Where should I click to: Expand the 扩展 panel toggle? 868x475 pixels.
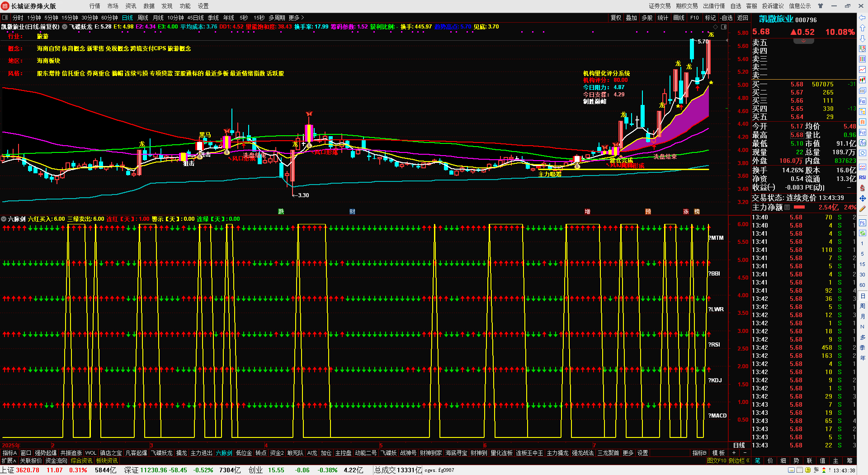point(9,461)
